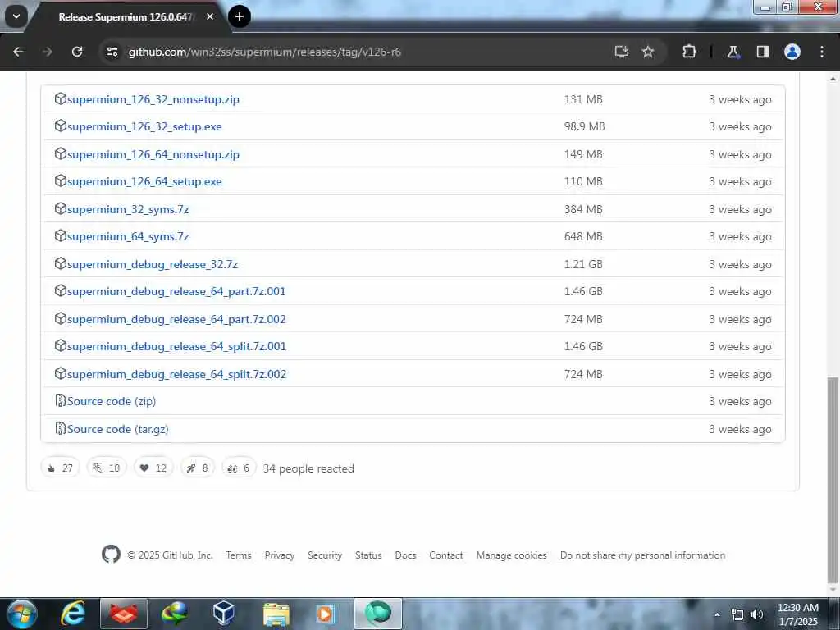Open the Docs footer link
This screenshot has width=840, height=630.
(405, 555)
